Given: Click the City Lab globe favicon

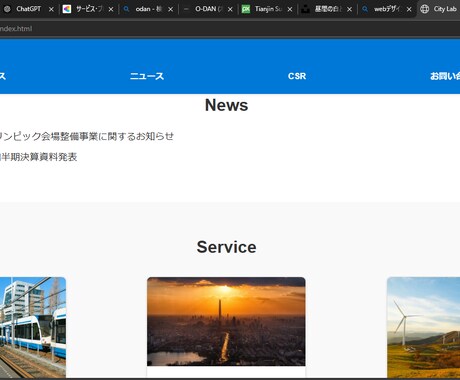Looking at the screenshot, I should [424, 9].
